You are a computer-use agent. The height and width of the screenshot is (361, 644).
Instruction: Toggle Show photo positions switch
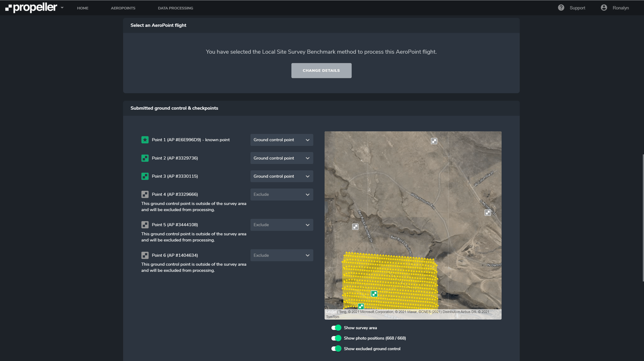[x=336, y=338]
